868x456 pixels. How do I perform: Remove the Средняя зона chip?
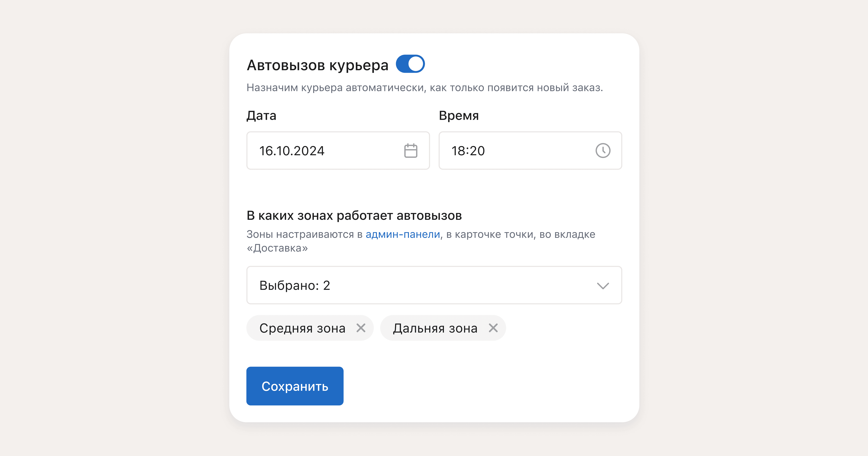coord(361,328)
